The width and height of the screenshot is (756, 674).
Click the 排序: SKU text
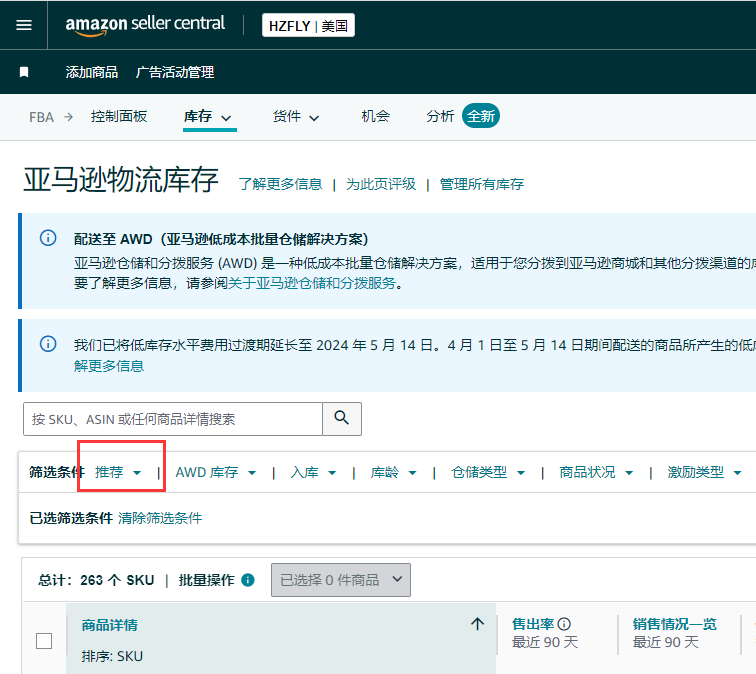pyautogui.click(x=112, y=656)
